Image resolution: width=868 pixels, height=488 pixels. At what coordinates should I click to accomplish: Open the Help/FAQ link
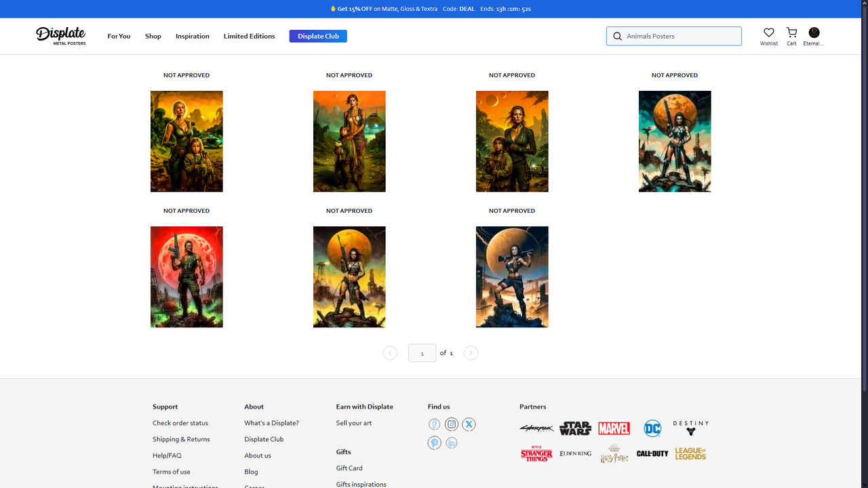click(167, 455)
